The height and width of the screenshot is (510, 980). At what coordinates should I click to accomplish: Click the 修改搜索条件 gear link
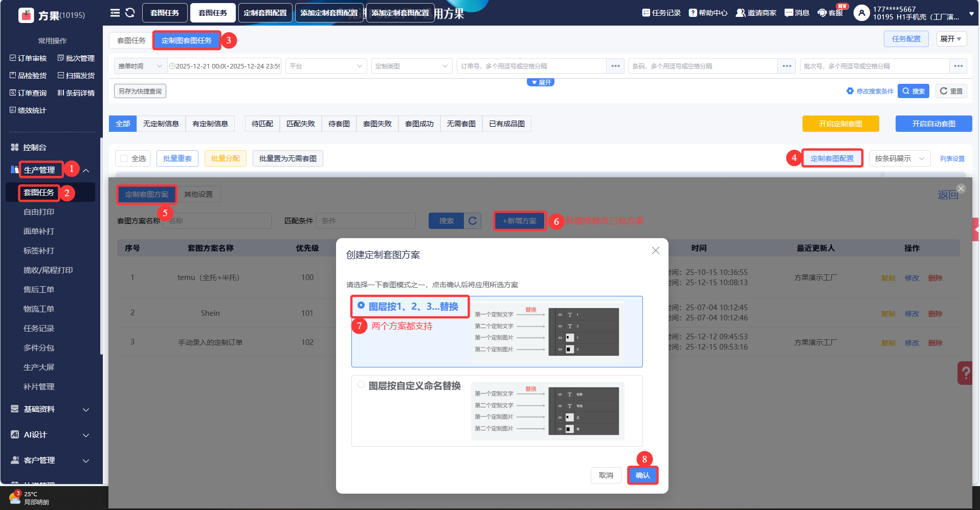coord(870,91)
